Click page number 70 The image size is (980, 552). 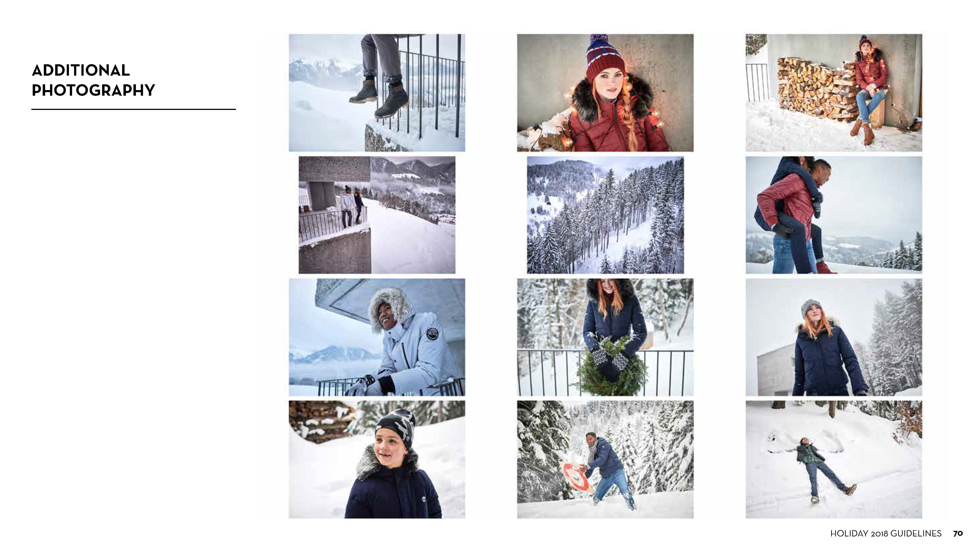click(958, 533)
